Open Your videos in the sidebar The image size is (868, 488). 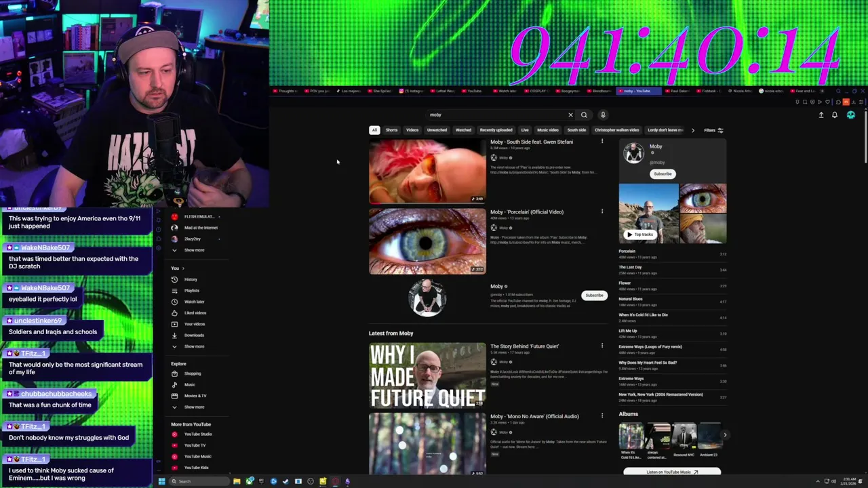coord(195,324)
